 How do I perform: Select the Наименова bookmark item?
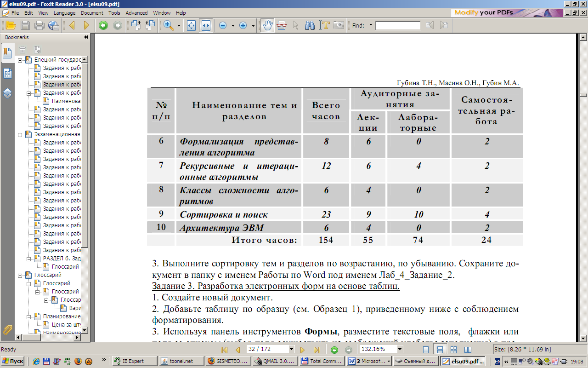(66, 101)
